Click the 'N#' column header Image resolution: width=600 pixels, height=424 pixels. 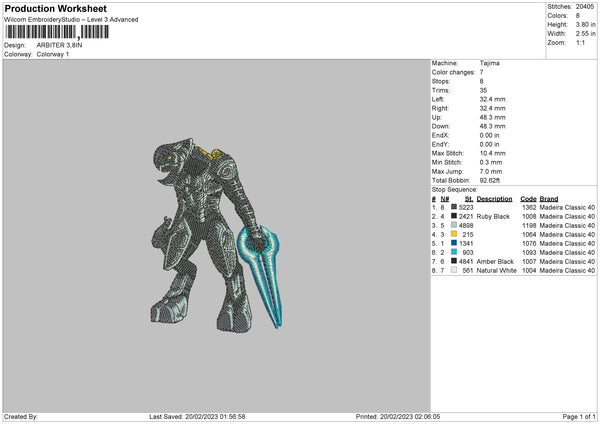click(445, 199)
